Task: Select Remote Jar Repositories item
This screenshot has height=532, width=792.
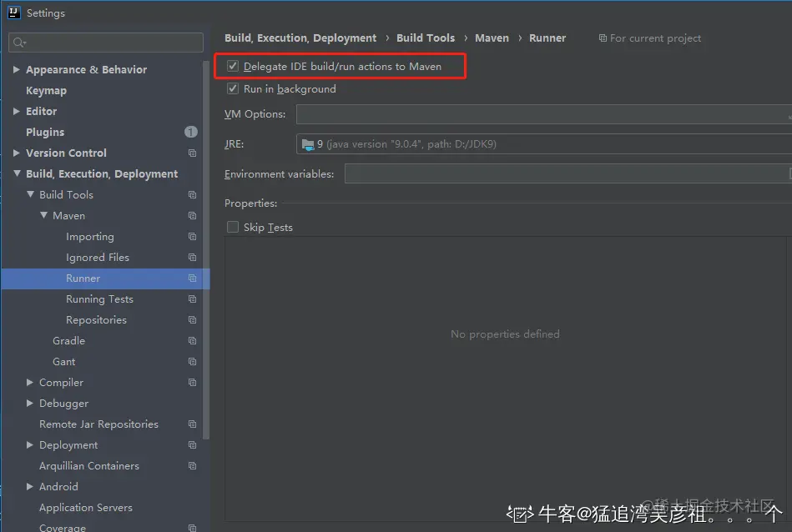Action: [x=98, y=424]
